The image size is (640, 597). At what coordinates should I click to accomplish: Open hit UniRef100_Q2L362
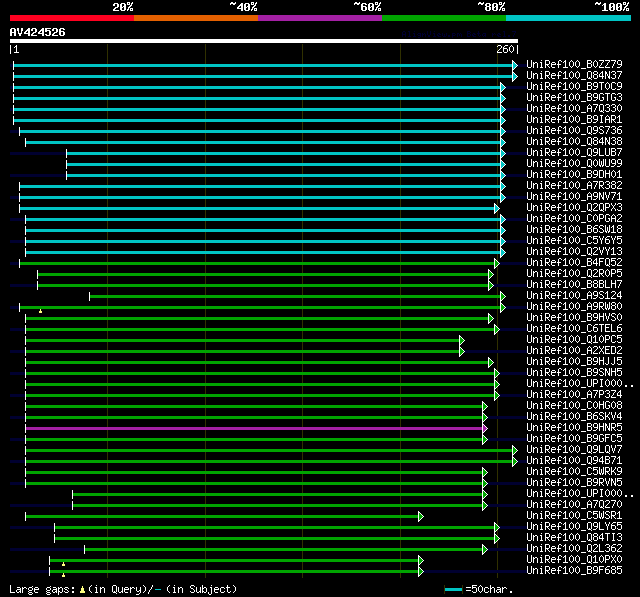click(x=574, y=549)
